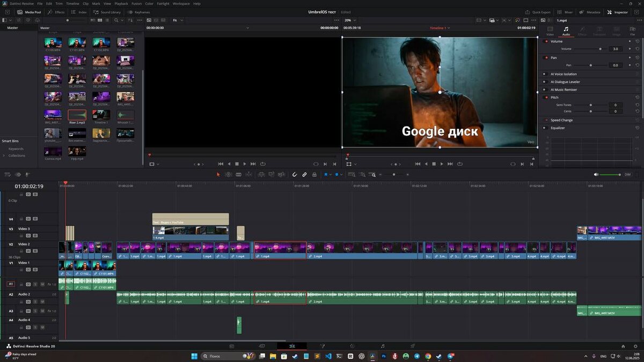The image size is (644, 362).
Task: Enable AI Voice Isolation toggle
Action: [x=546, y=74]
